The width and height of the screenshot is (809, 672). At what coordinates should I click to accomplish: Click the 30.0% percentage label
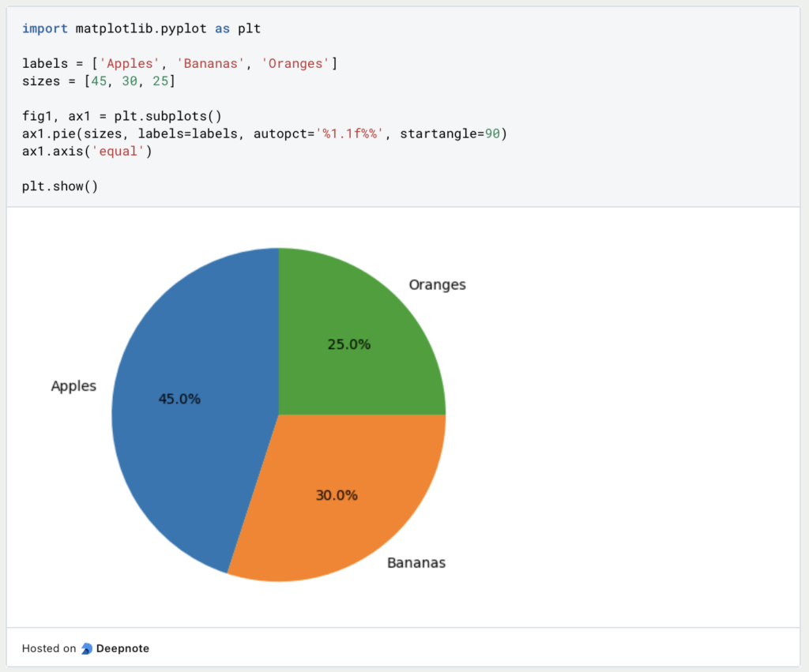point(337,496)
